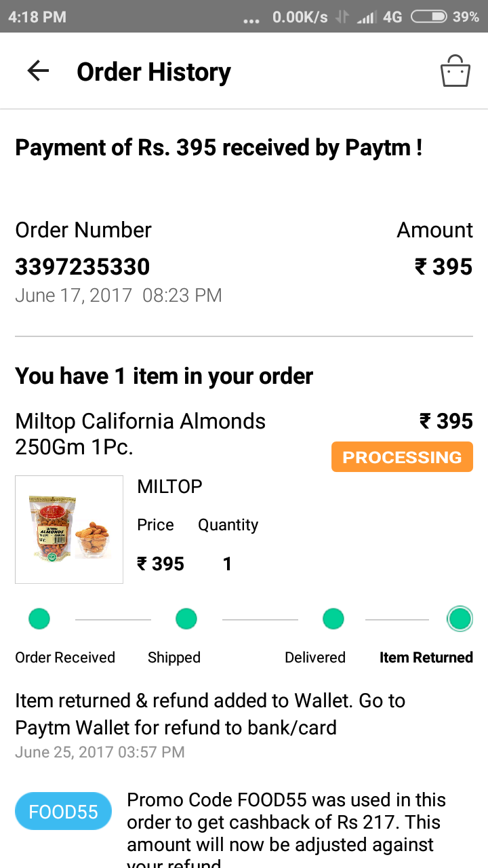The width and height of the screenshot is (488, 868).
Task: Tap the Paytm Wallet refund message
Action: coord(210,714)
